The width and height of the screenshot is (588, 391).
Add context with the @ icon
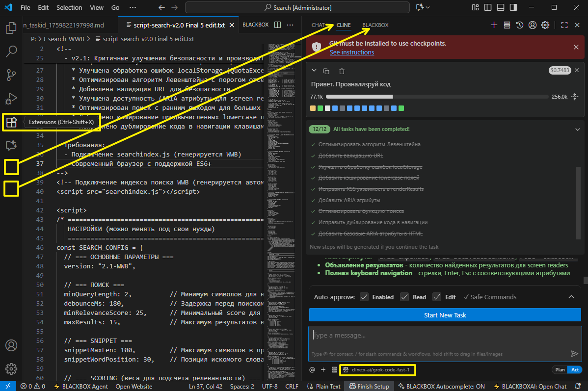point(312,369)
